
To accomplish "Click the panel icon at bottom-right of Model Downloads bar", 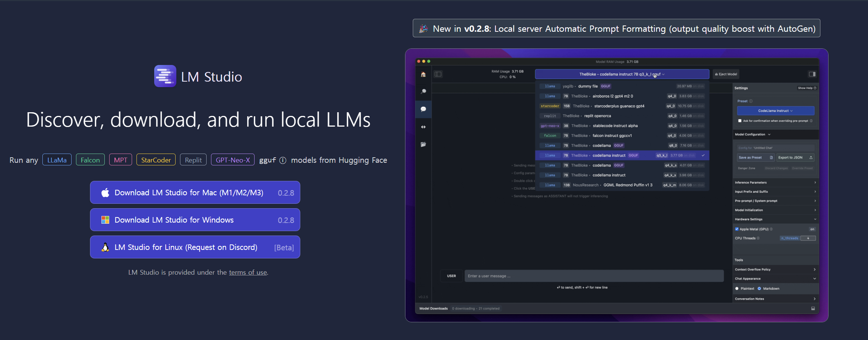I will coord(813,309).
